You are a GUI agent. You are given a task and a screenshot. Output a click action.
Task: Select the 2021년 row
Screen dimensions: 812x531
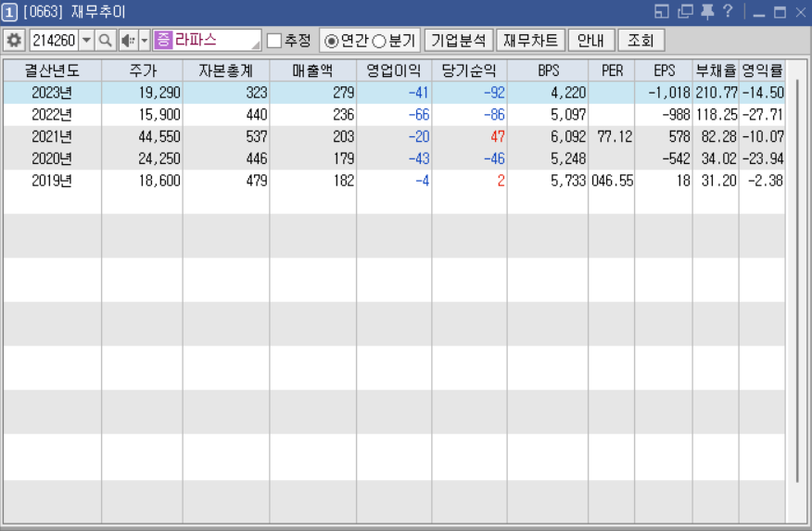tap(394, 136)
